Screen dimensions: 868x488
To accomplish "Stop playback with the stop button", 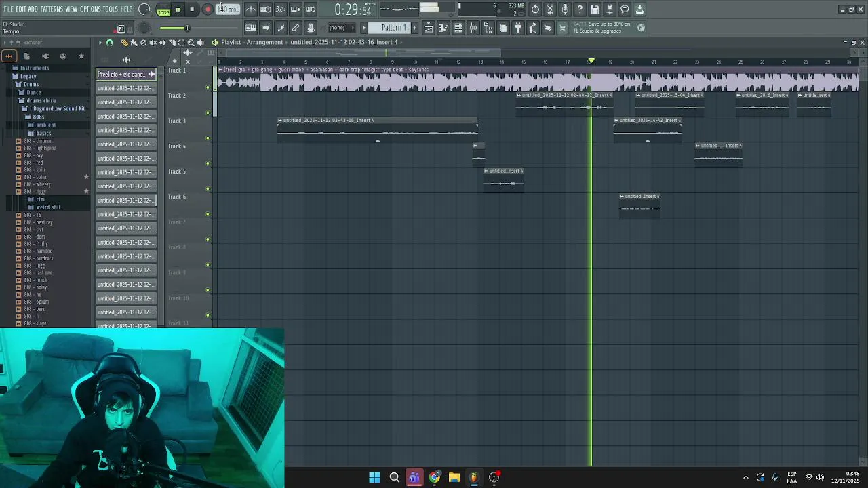I will tap(193, 9).
